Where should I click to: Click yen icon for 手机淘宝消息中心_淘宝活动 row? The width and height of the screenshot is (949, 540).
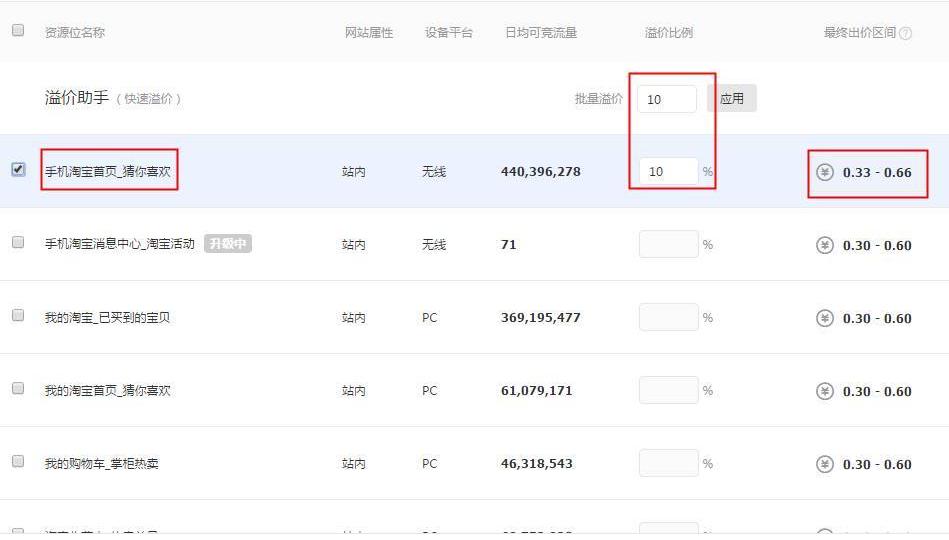coord(825,245)
